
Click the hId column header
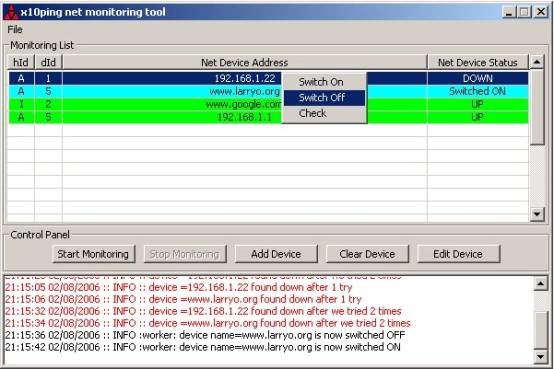21,63
